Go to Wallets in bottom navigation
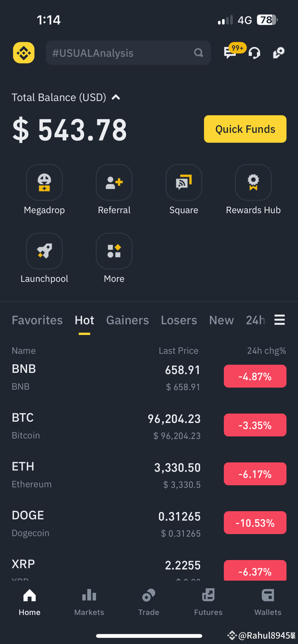Screen dimensions: 298x644 [x=268, y=602]
